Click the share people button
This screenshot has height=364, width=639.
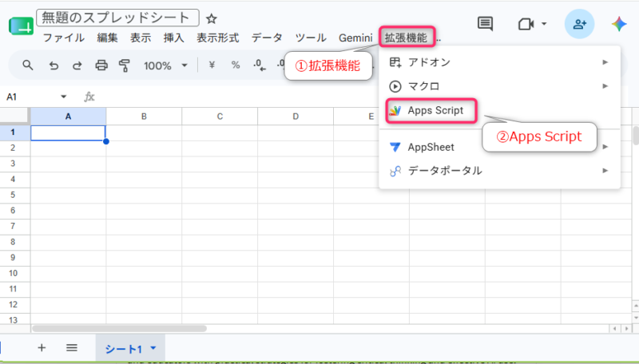tap(579, 24)
